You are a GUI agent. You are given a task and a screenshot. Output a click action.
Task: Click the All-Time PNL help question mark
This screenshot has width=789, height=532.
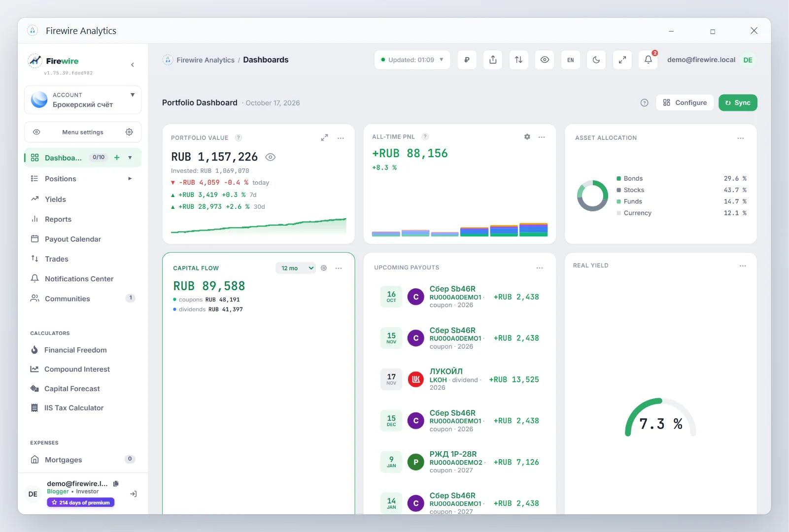pos(425,137)
